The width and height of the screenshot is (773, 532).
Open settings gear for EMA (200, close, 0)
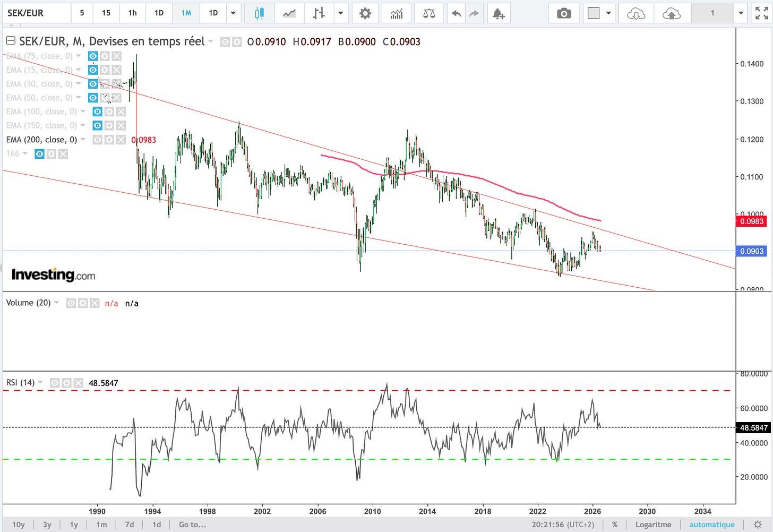tap(109, 140)
